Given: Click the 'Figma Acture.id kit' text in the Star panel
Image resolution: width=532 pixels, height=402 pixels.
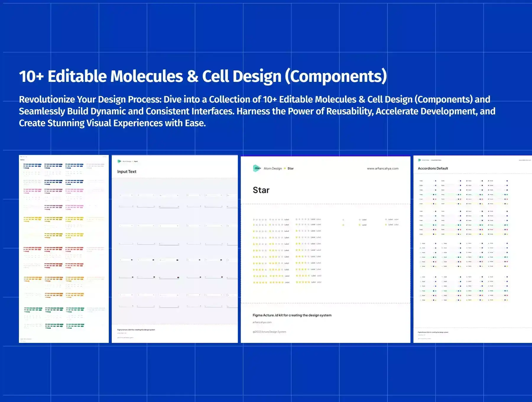Looking at the screenshot, I should coord(292,315).
